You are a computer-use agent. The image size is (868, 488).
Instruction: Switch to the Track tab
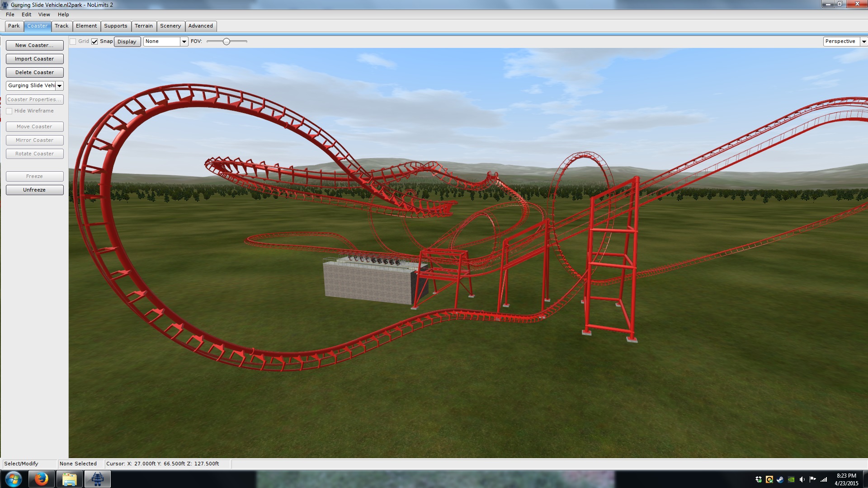[x=61, y=26]
